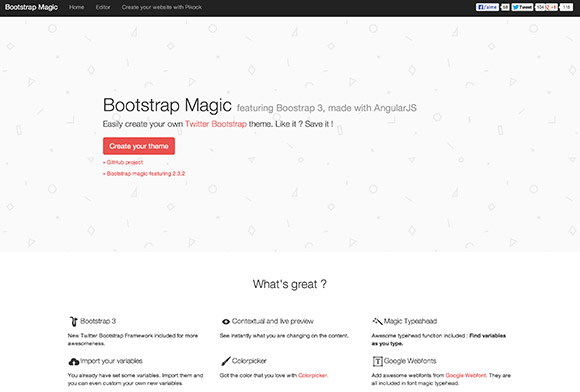The height and width of the screenshot is (392, 580).
Task: Follow the Google Webfont link in description
Action: point(466,375)
